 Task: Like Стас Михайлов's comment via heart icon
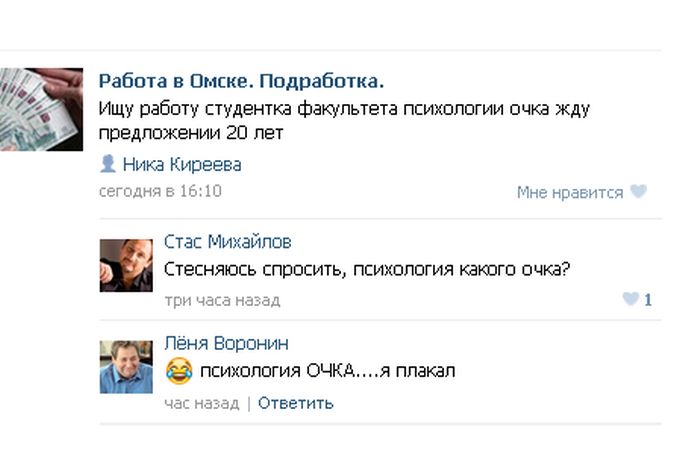click(x=630, y=299)
